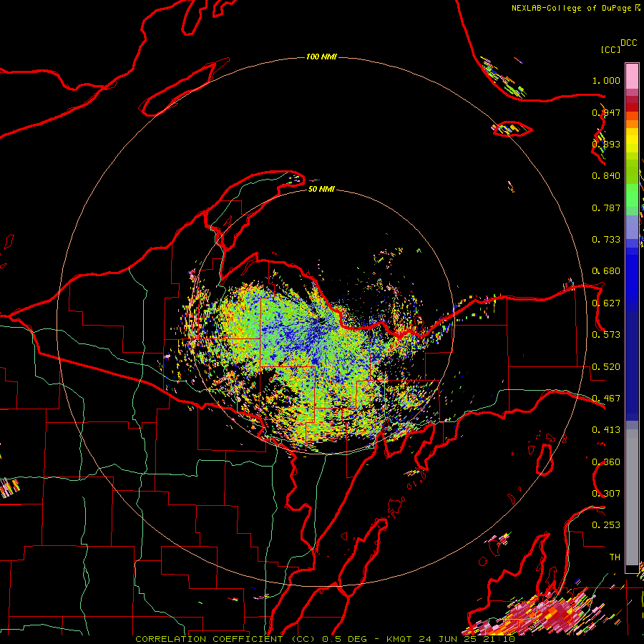Click the 0.787 color scale value
The image size is (644, 644).
point(606,208)
